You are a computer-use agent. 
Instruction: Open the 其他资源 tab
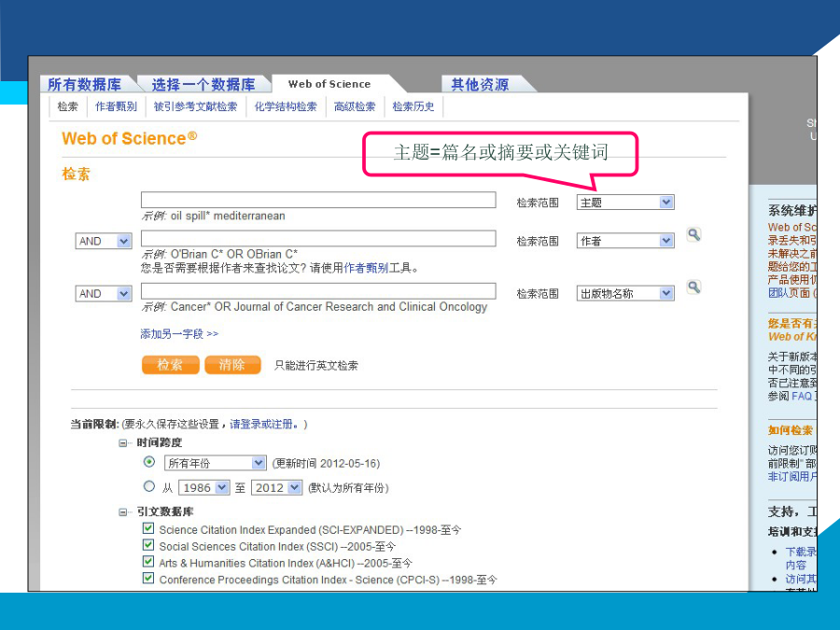480,84
